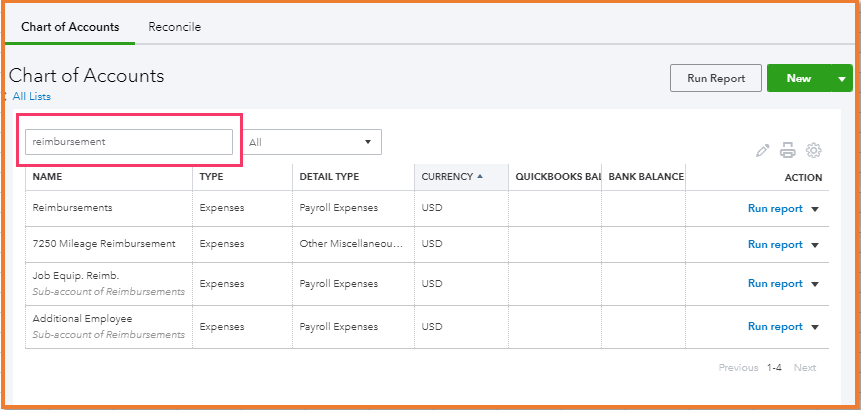Click the green New button
This screenshot has width=861, height=410.
pos(798,78)
